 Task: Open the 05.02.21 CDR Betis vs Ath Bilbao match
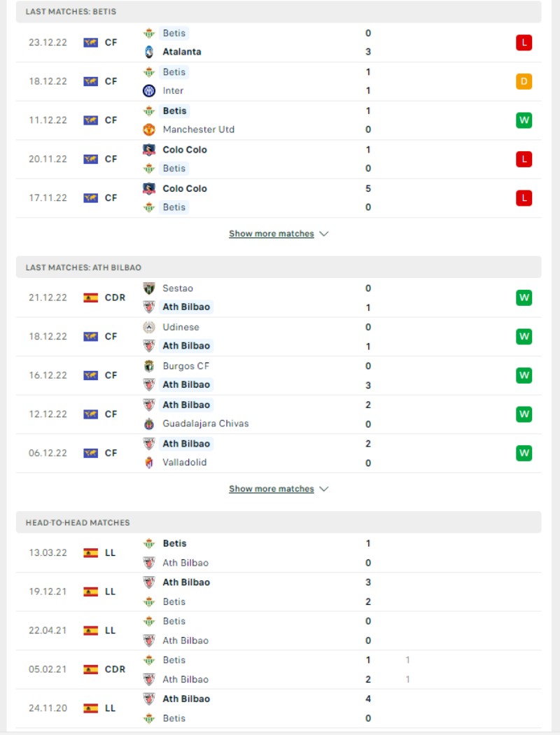(x=279, y=669)
